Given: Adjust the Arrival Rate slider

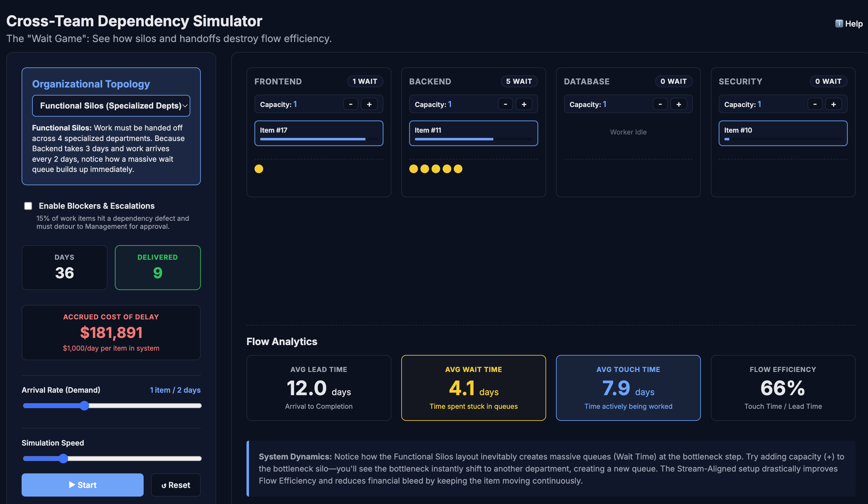Looking at the screenshot, I should 112,405.
